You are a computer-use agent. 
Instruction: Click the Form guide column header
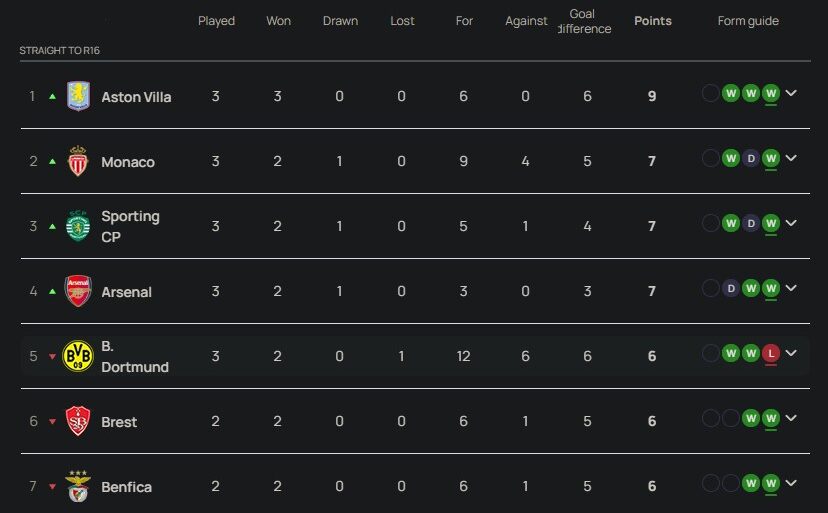tap(748, 21)
